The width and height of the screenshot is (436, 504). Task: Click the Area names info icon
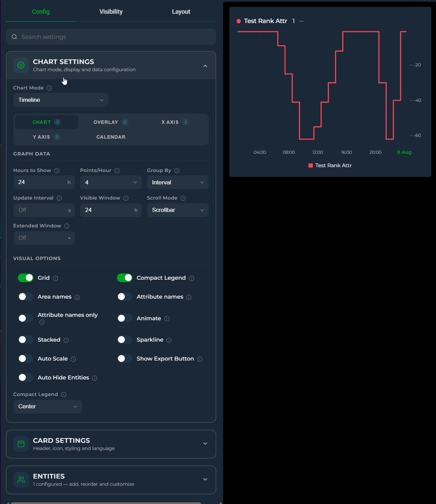(77, 297)
